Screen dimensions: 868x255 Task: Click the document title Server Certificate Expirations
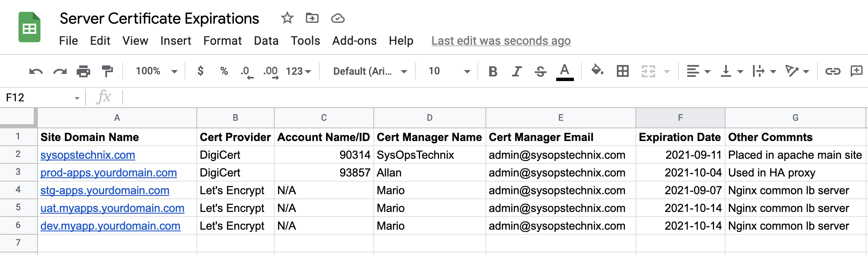(x=159, y=19)
